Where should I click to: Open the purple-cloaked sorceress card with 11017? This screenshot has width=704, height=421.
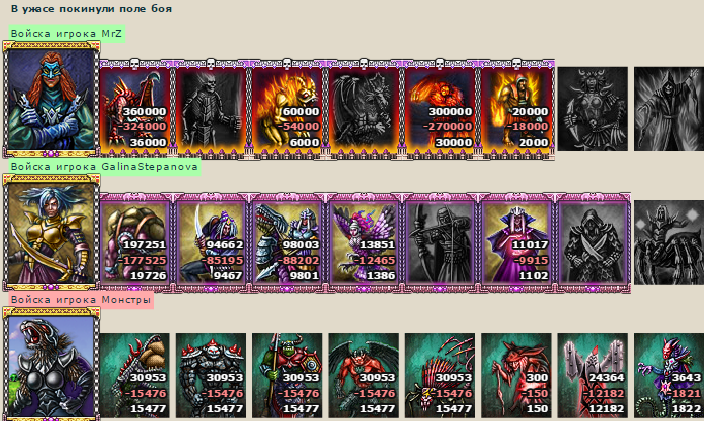click(516, 242)
